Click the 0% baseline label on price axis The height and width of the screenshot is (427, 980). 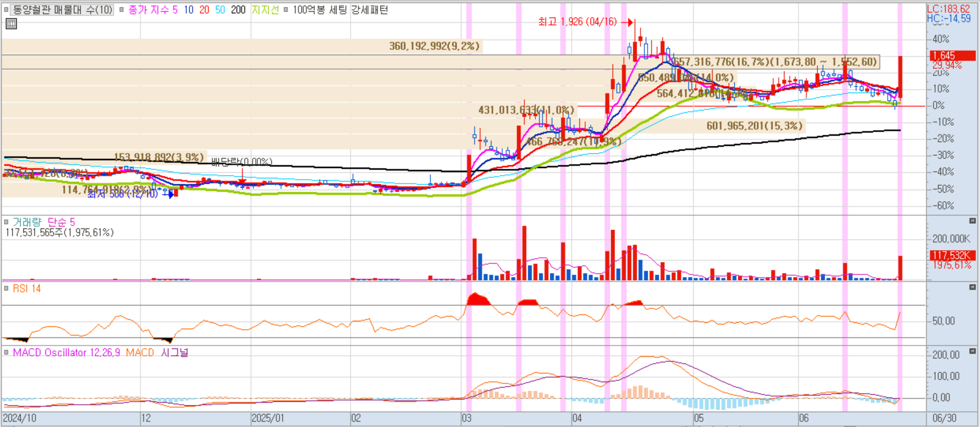(938, 105)
